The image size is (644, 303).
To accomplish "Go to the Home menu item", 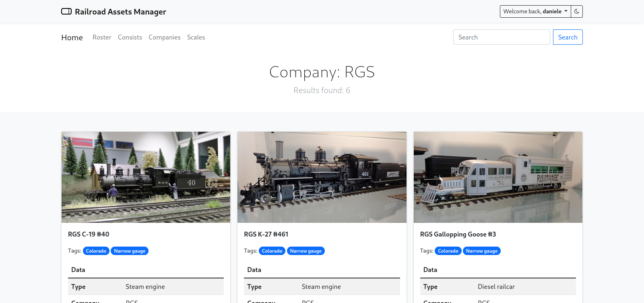I will coord(72,37).
